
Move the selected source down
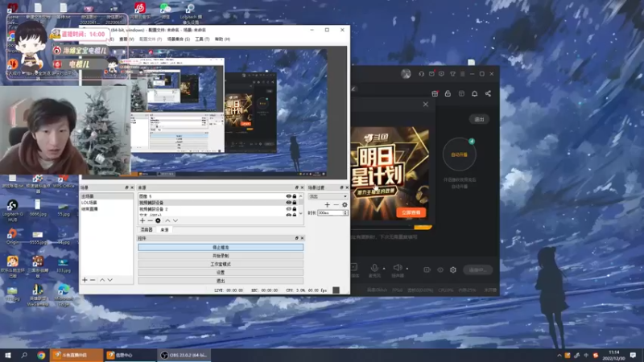175,220
